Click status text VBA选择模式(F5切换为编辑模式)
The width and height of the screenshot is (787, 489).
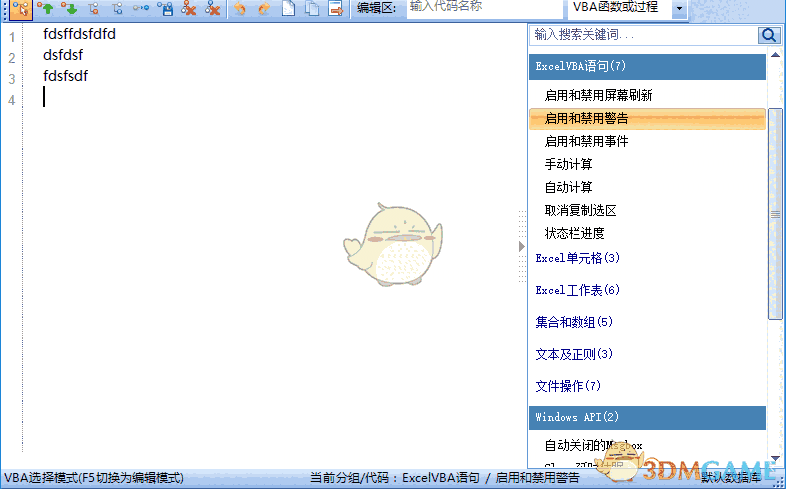94,477
